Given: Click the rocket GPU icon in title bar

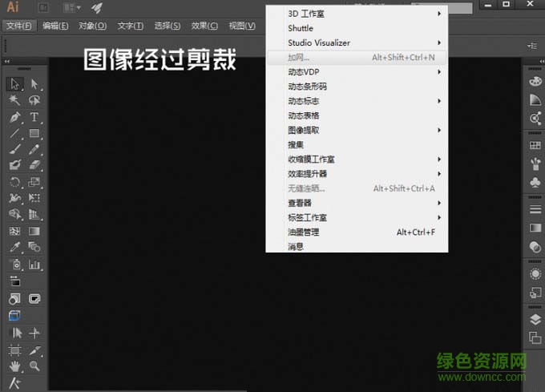Looking at the screenshot, I should [97, 8].
